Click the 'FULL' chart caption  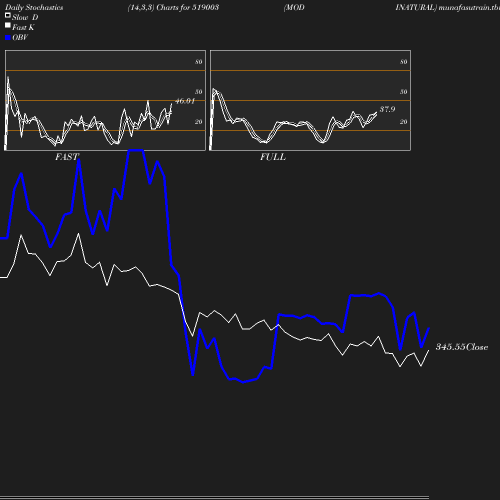click(273, 157)
